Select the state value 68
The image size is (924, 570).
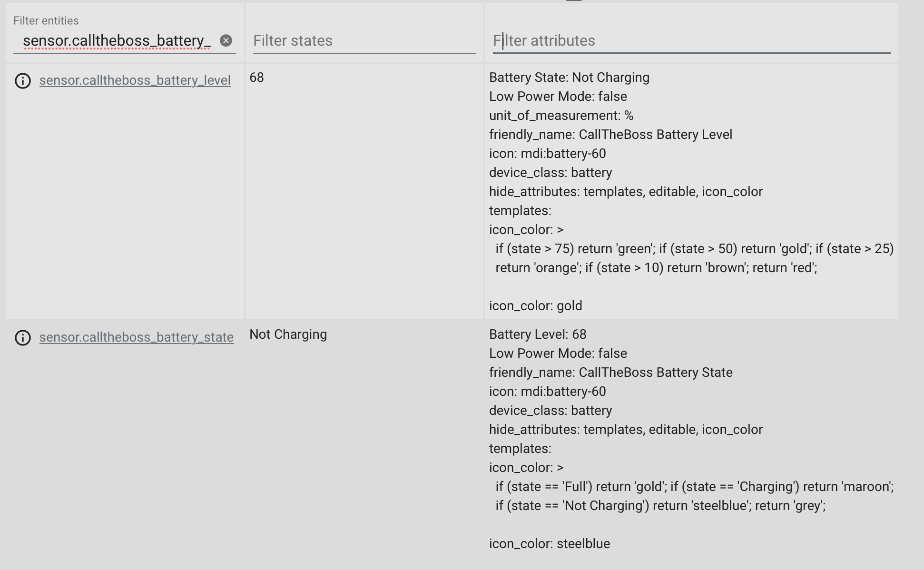pyautogui.click(x=256, y=78)
